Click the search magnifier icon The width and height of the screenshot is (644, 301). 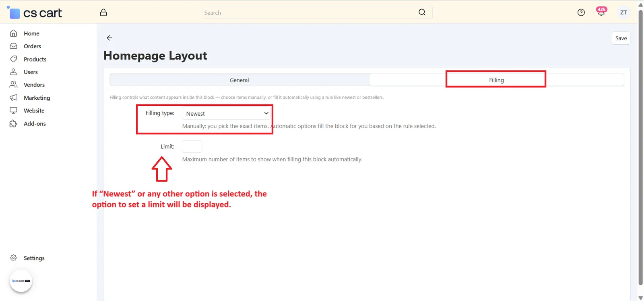tap(422, 12)
